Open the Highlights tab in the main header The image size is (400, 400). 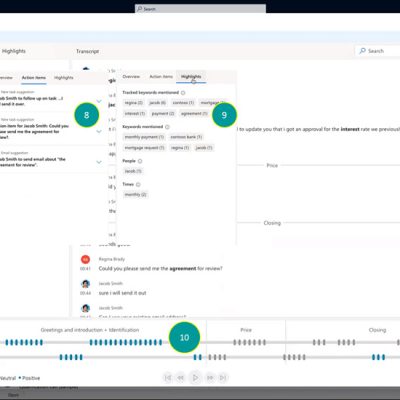point(14,51)
